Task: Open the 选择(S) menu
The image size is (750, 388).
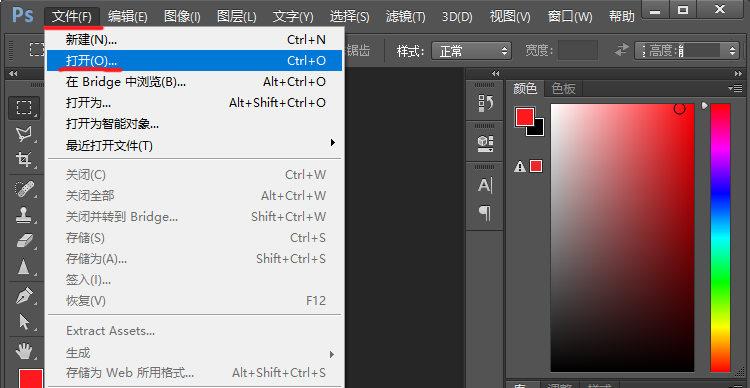Action: (x=350, y=17)
